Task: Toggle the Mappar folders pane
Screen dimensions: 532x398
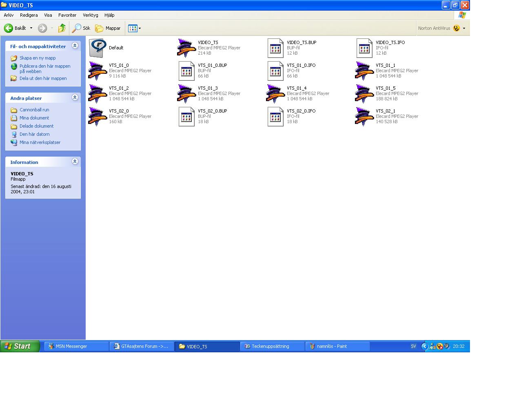Action: tap(108, 28)
